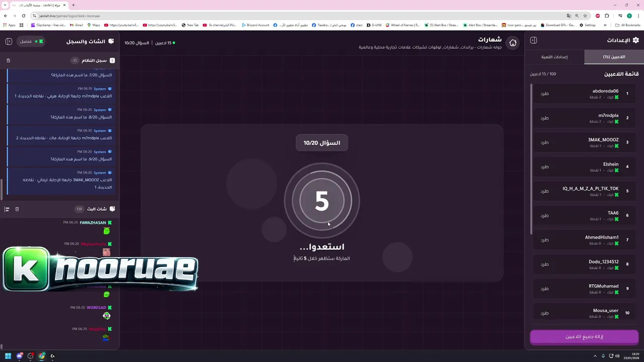This screenshot has height=362, width=644.
Task: Click the Discord icon in taskbar
Action: click(19, 356)
